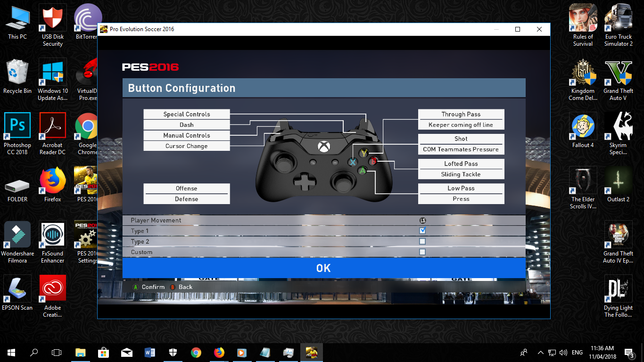This screenshot has height=362, width=644.
Task: Open the Wondershare Filmora shortcut
Action: pos(17,242)
